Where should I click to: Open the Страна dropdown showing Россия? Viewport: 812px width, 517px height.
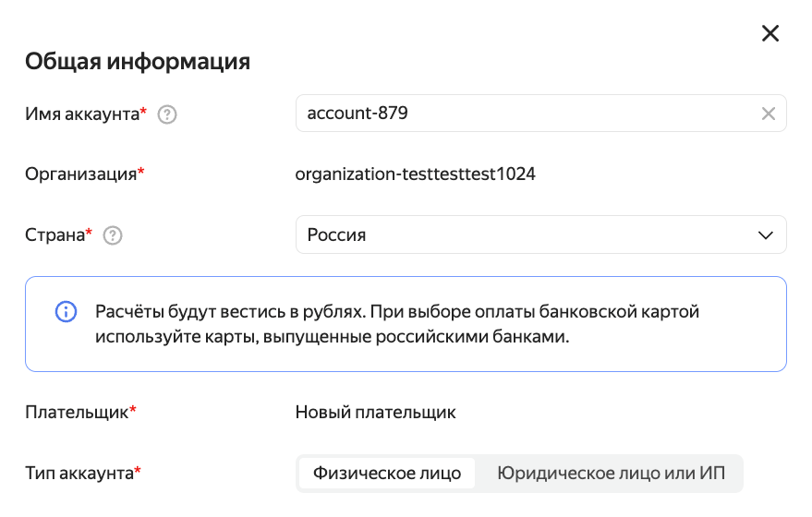tap(540, 234)
